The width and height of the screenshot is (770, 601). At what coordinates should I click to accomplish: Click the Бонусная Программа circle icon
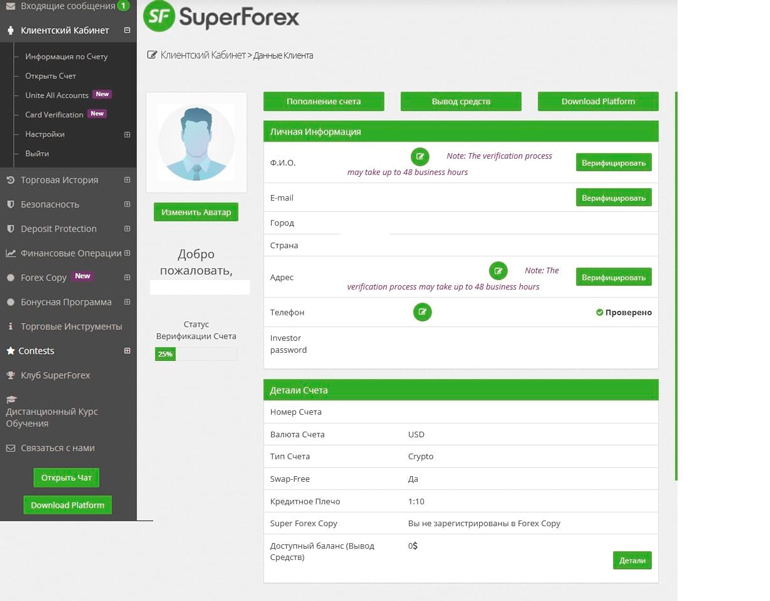tap(10, 302)
